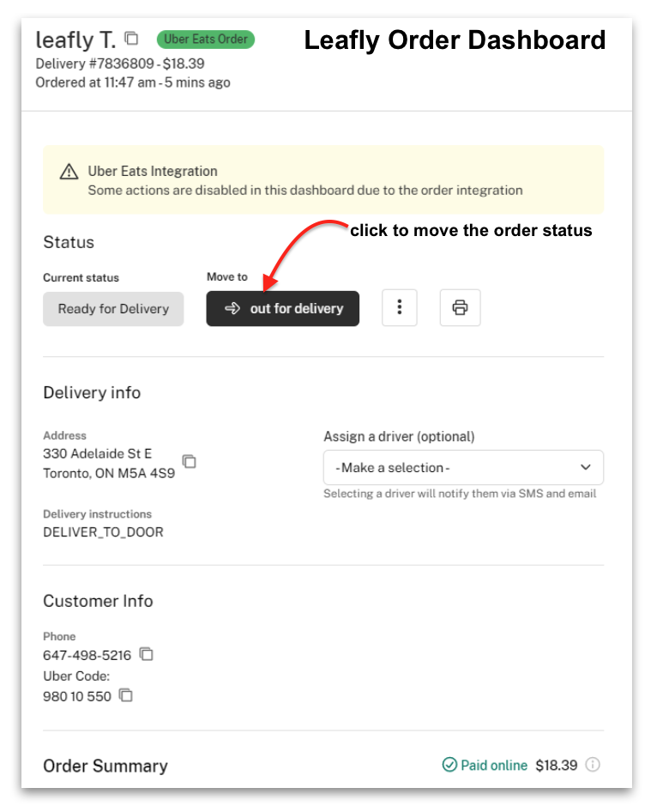Copy the Uber Code
Screen dimensions: 657x812
coord(126,695)
